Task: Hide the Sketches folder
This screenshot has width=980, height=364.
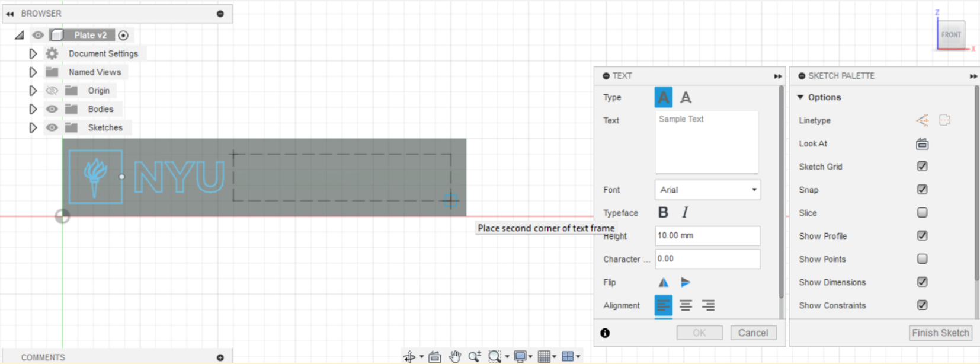Action: [52, 127]
